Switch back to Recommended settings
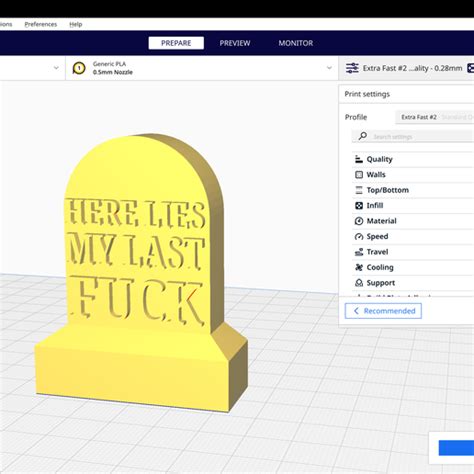Screen dimensions: 474x474 pyautogui.click(x=383, y=311)
